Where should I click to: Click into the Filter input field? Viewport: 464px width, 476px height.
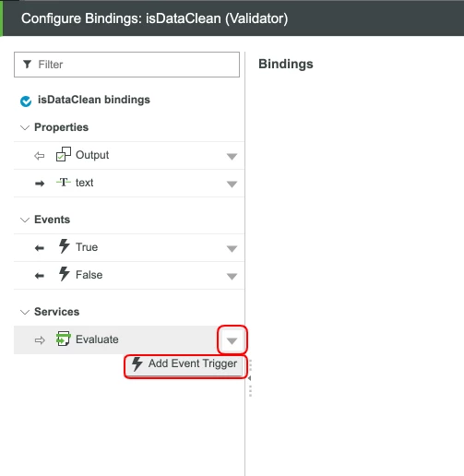(x=126, y=65)
